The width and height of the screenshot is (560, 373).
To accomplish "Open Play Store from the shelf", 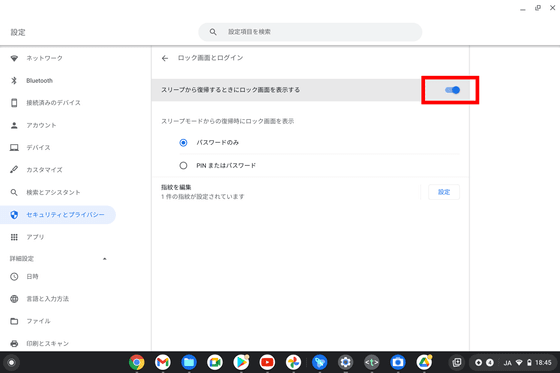I will coord(241,362).
